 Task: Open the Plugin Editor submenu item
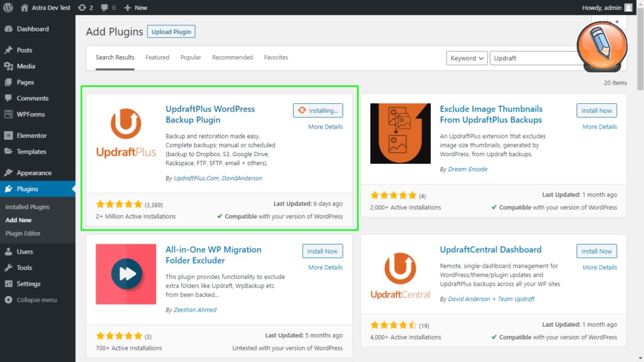click(23, 233)
